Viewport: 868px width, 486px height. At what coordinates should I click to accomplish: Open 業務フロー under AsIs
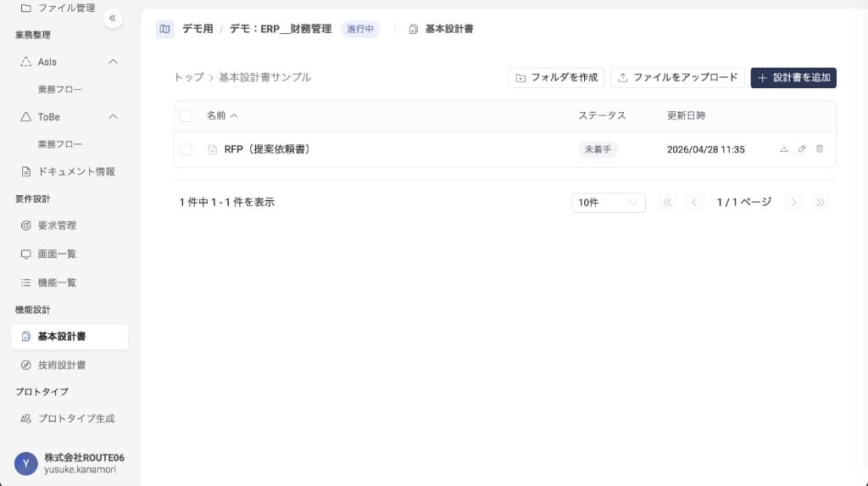click(x=60, y=89)
